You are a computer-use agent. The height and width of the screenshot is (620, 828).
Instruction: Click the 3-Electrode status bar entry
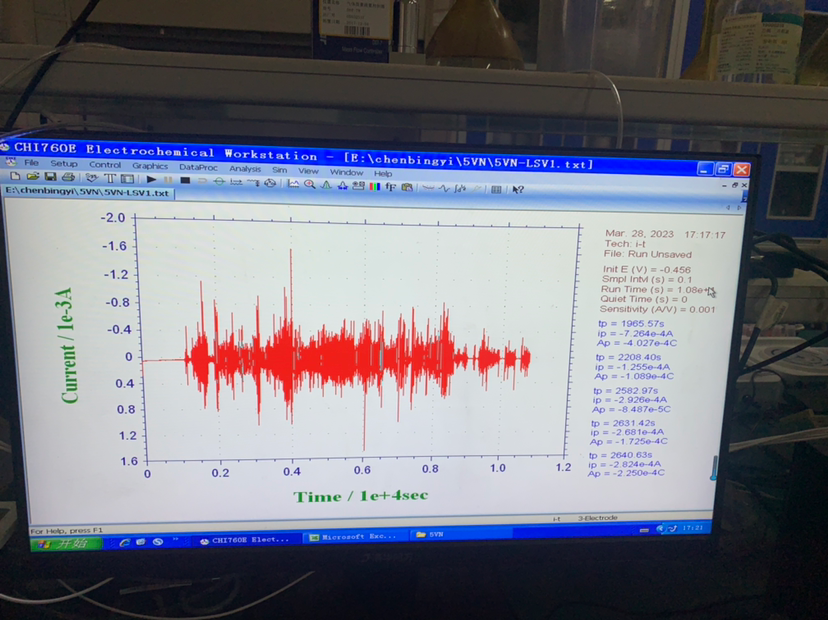(x=597, y=518)
